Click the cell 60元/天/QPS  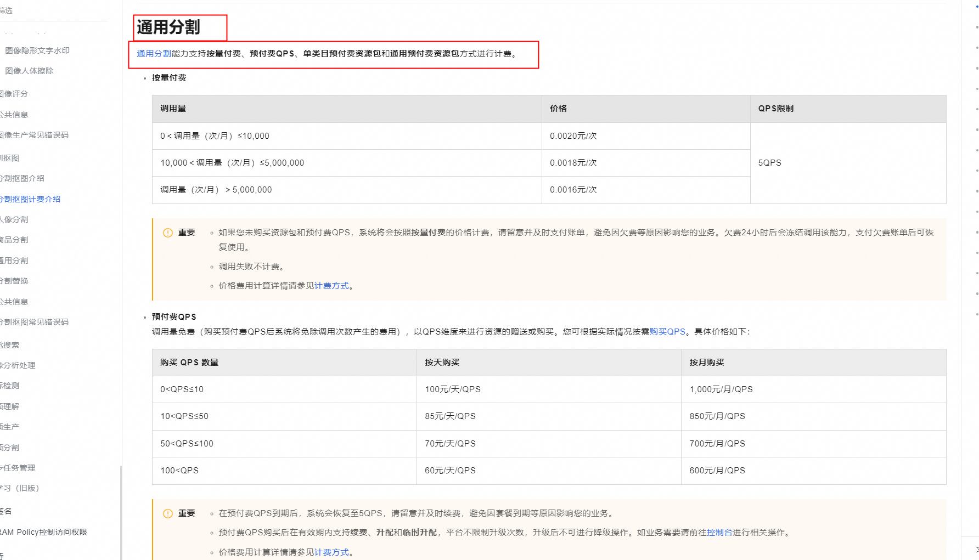(x=549, y=471)
